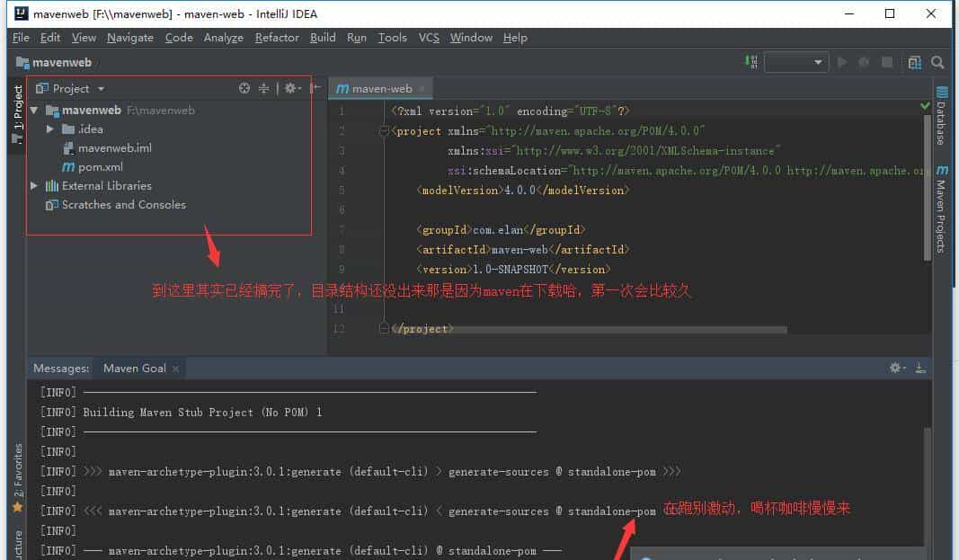
Task: Switch to the maven-web editor tab
Action: click(380, 88)
